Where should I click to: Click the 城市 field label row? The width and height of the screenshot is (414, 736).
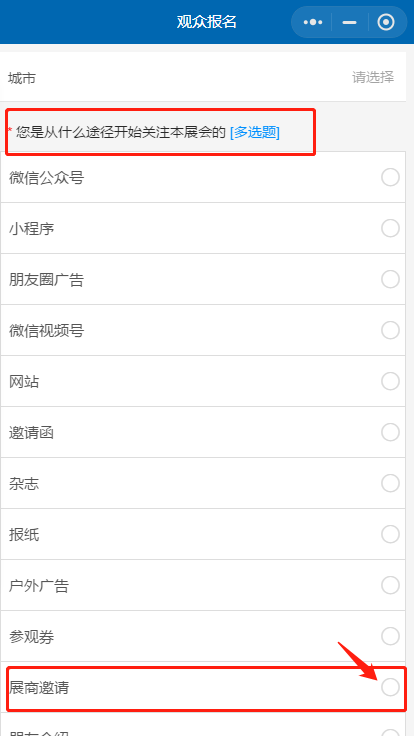(x=203, y=77)
